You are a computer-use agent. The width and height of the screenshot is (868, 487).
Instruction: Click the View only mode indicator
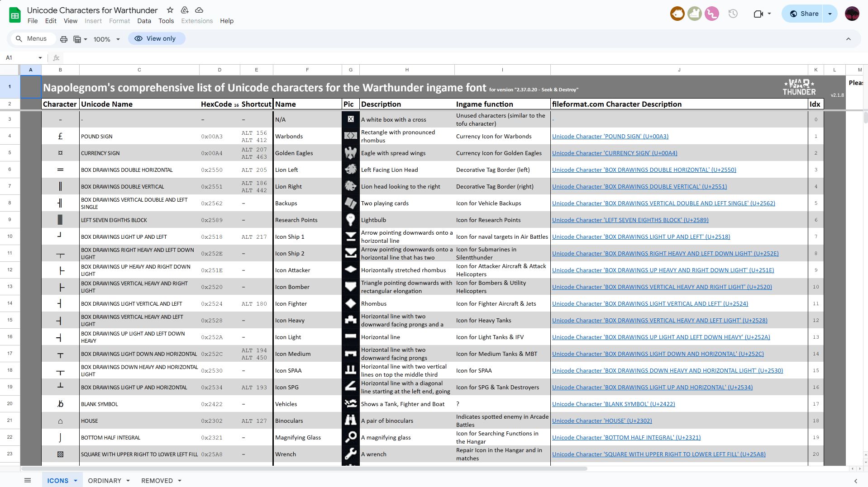156,38
